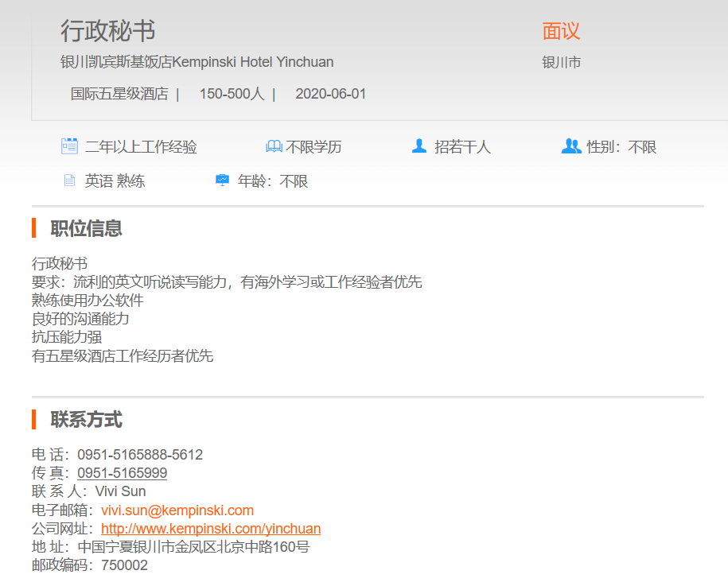Viewport: 728px width, 586px height.
Task: Click the orange salary text 面议
Action: click(561, 31)
